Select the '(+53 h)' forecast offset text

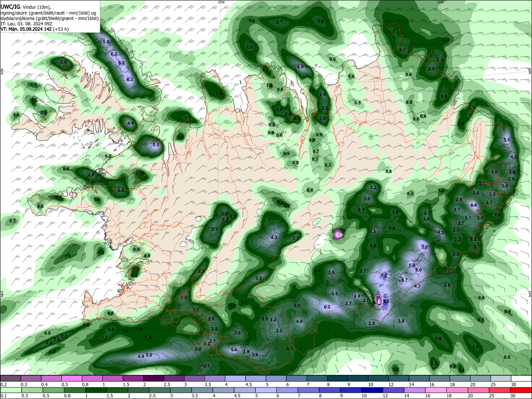point(61,29)
